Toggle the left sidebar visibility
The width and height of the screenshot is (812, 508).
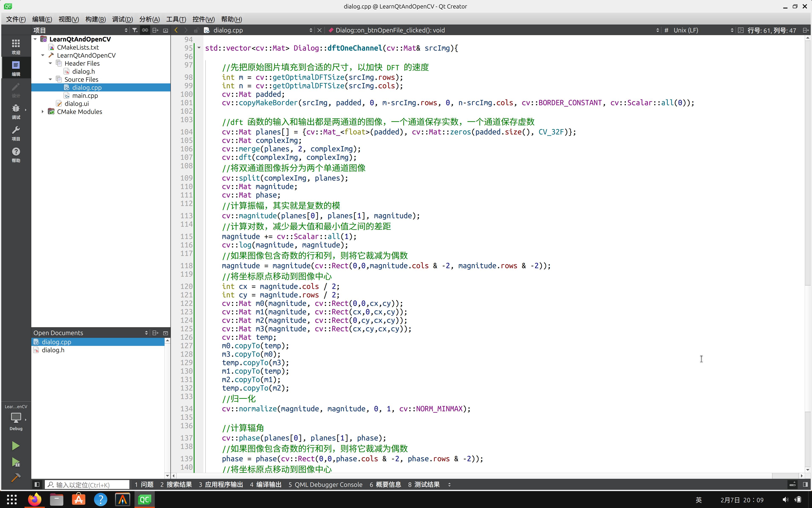click(x=37, y=485)
